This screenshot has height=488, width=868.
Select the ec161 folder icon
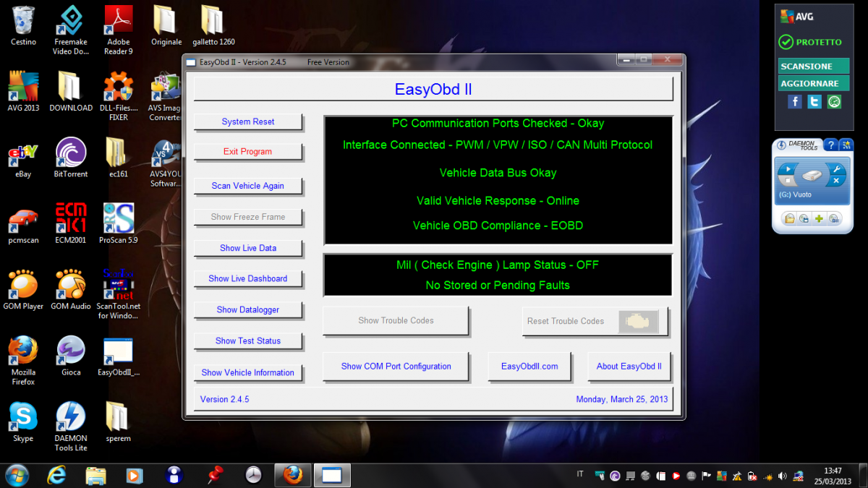pyautogui.click(x=118, y=158)
